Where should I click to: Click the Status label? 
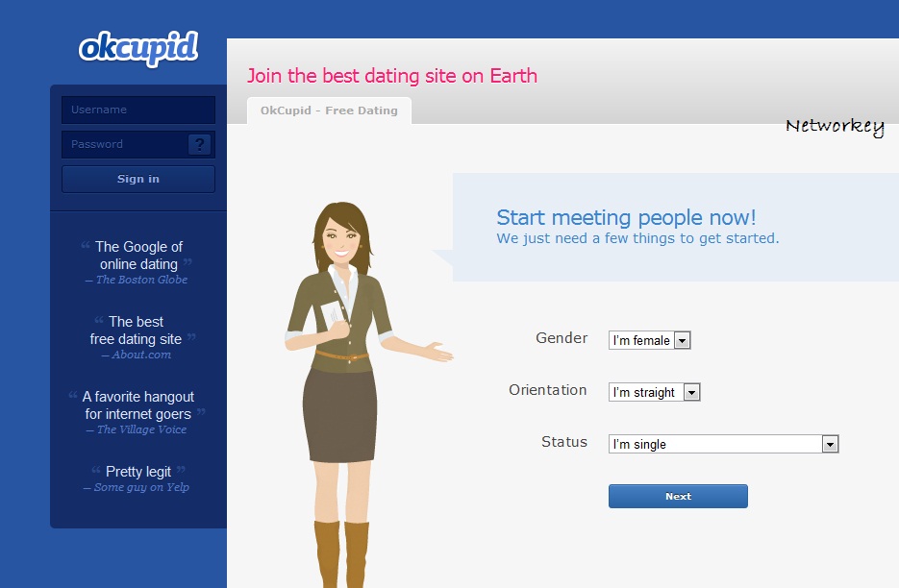point(564,442)
